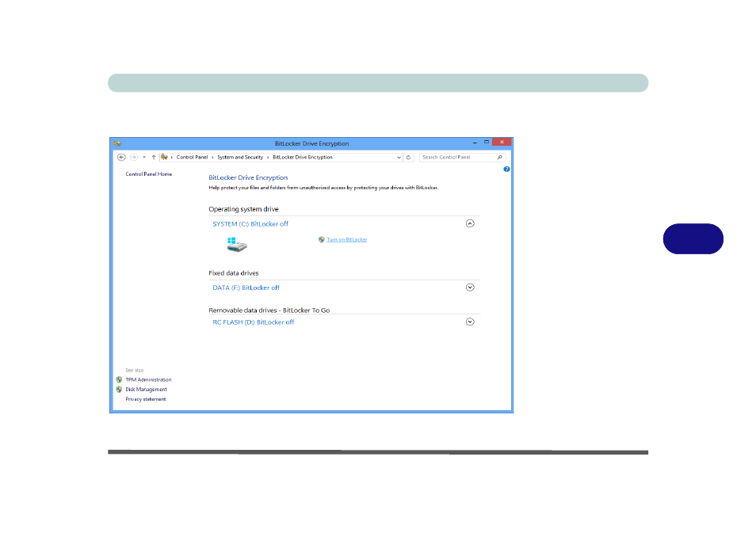The width and height of the screenshot is (756, 533).
Task: Expand the DATA (F:) drive section
Action: tap(470, 287)
